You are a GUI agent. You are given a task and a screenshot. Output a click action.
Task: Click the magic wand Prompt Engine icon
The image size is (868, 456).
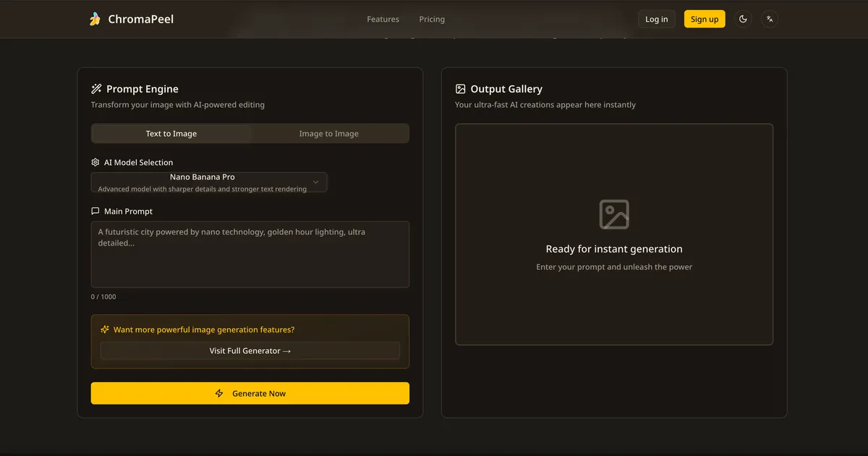(x=96, y=89)
